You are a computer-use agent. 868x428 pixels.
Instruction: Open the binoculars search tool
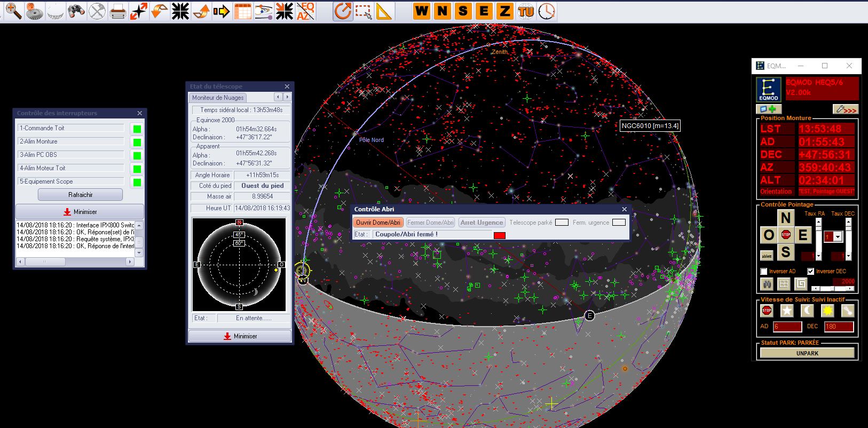point(76,11)
